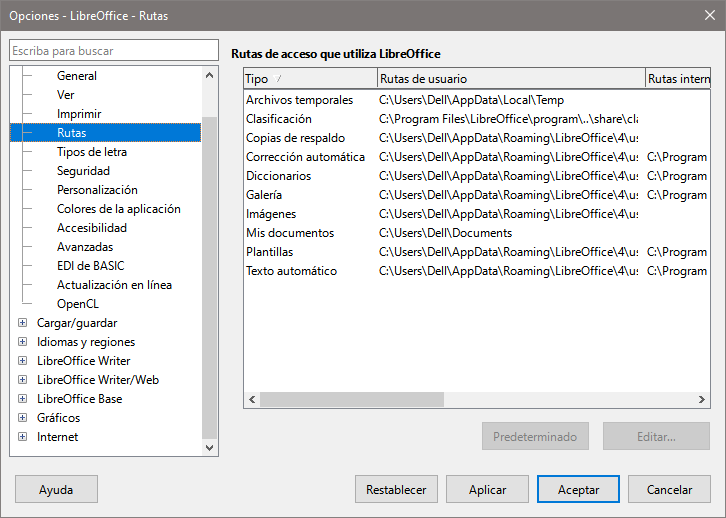
Task: Open the Personalización page
Action: coord(97,190)
